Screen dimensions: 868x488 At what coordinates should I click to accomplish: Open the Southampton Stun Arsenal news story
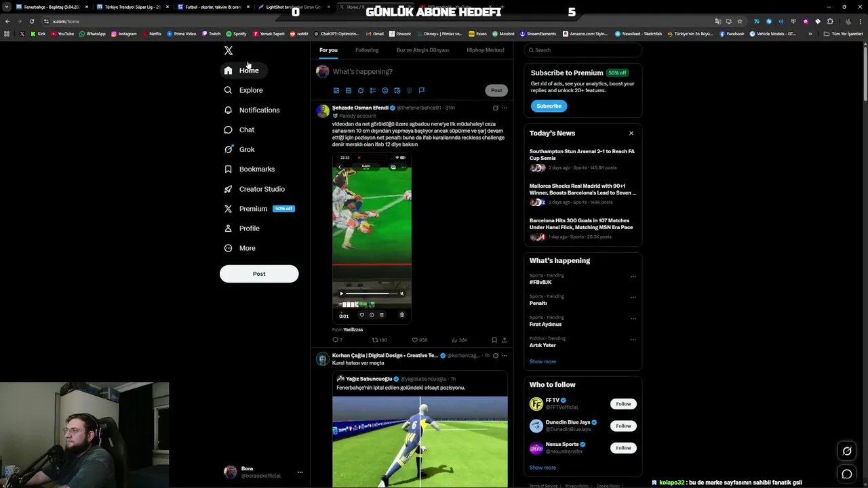pyautogui.click(x=583, y=159)
